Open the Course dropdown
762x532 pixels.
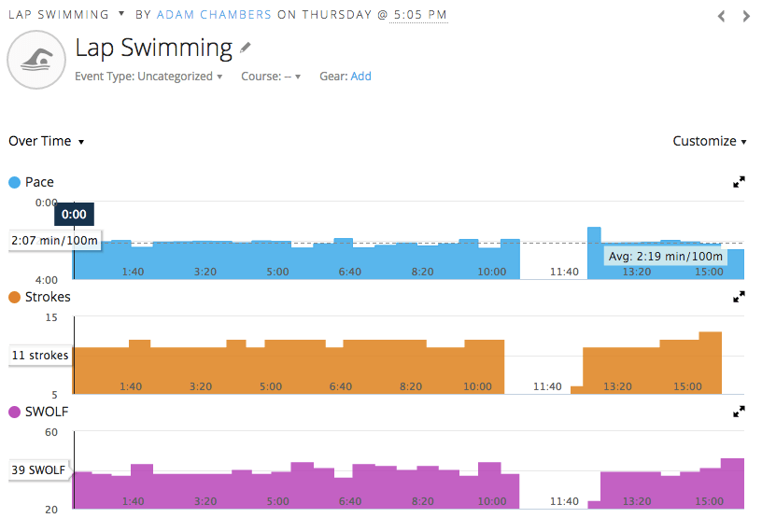pyautogui.click(x=271, y=77)
